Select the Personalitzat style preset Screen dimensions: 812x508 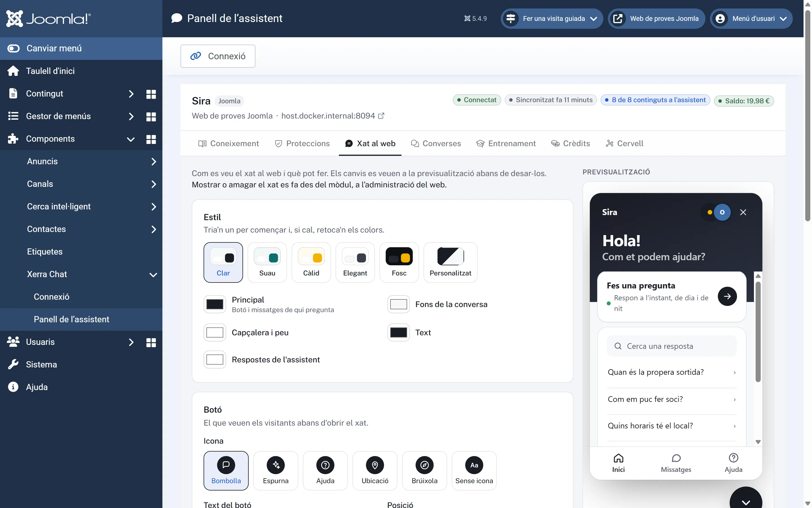pos(450,262)
